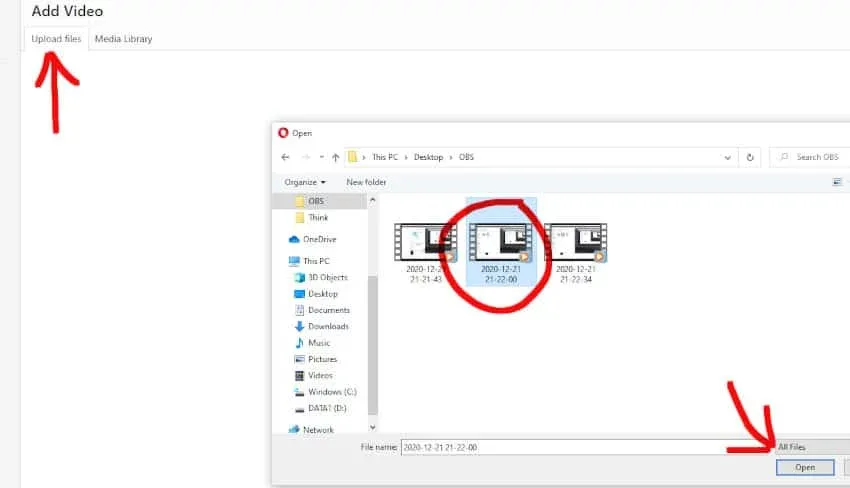Click the forward navigation arrow in dialog
The height and width of the screenshot is (488, 850).
[306, 157]
